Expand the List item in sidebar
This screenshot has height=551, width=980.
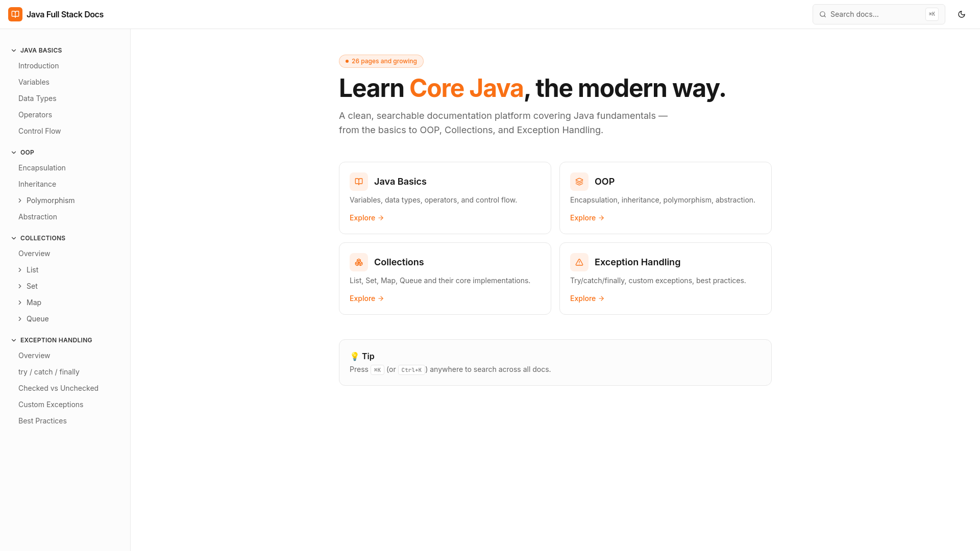(x=20, y=270)
